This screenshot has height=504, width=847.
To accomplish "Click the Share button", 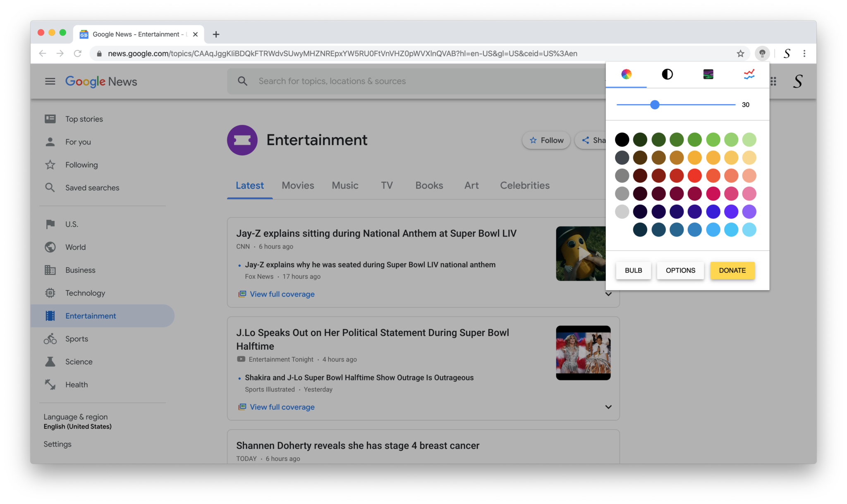I will (591, 140).
